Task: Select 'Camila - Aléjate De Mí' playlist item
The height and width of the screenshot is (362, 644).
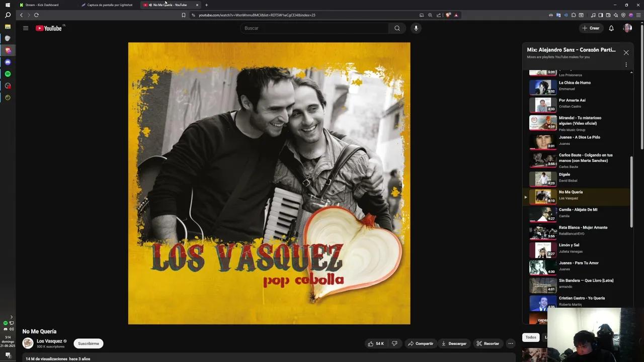Action: pyautogui.click(x=576, y=214)
